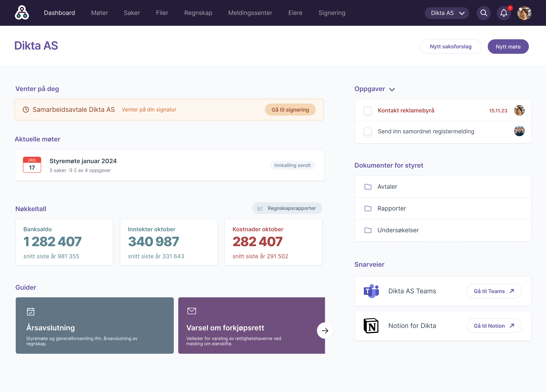Open the Årsavslutning guide card

click(95, 325)
